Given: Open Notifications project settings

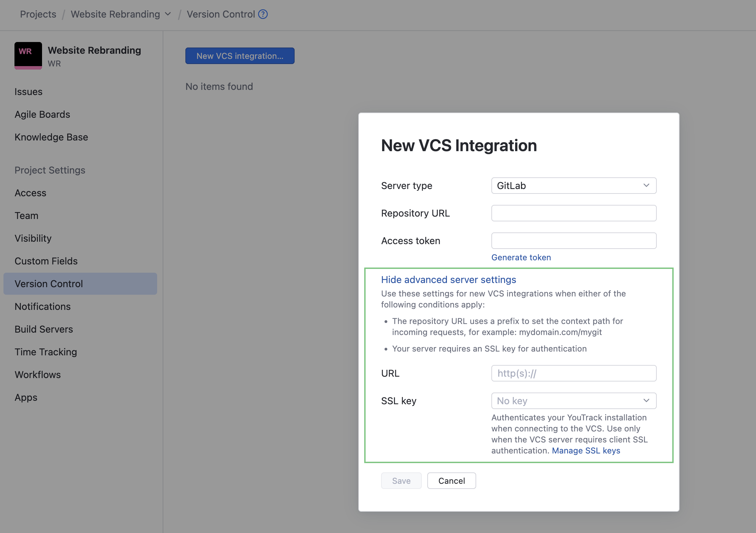Looking at the screenshot, I should (42, 306).
